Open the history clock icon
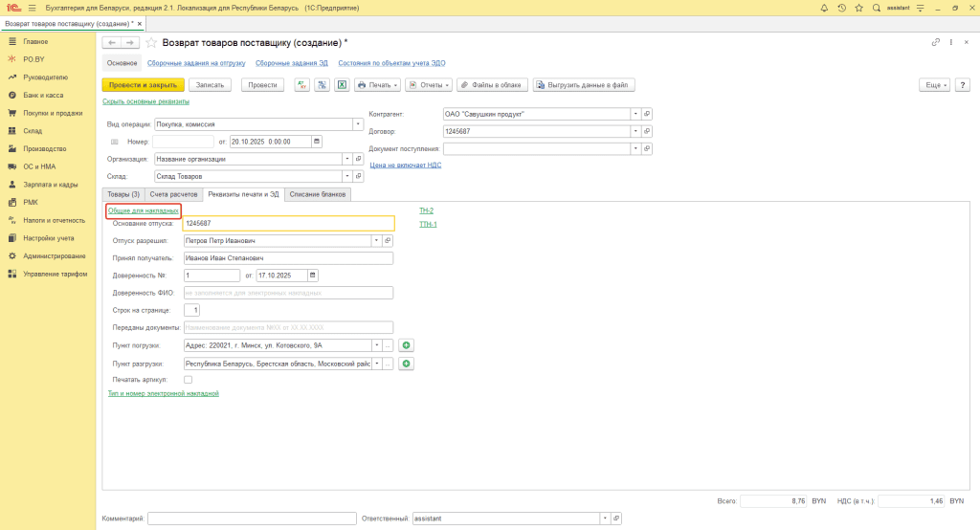 (841, 8)
